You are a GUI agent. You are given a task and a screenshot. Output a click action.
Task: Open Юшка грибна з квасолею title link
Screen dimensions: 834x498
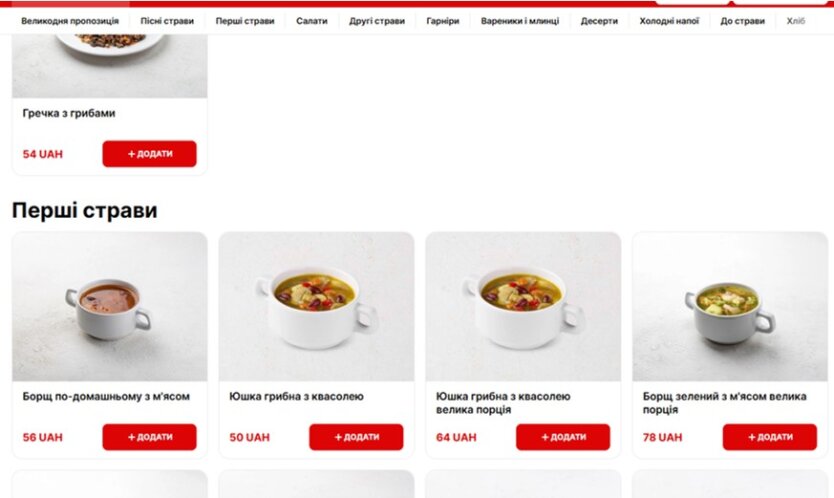click(x=296, y=396)
